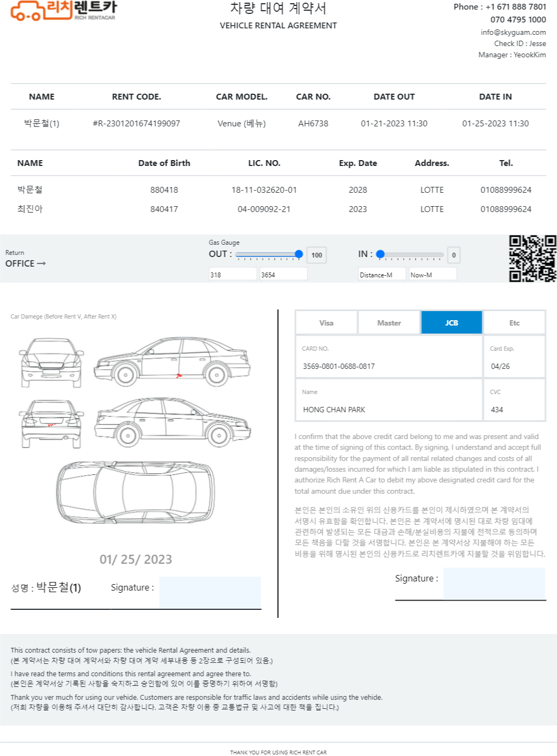
Task: Click the IN gauge value box 0
Action: click(454, 255)
